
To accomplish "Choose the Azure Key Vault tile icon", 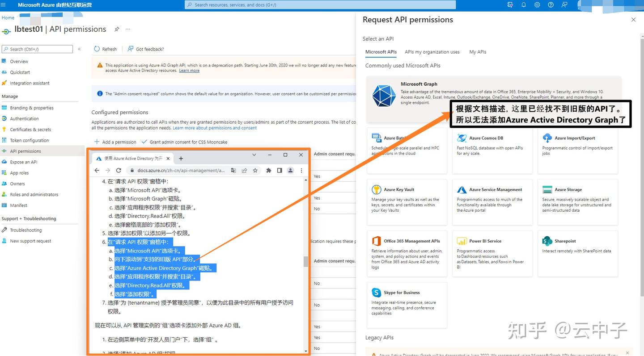I will click(x=377, y=189).
